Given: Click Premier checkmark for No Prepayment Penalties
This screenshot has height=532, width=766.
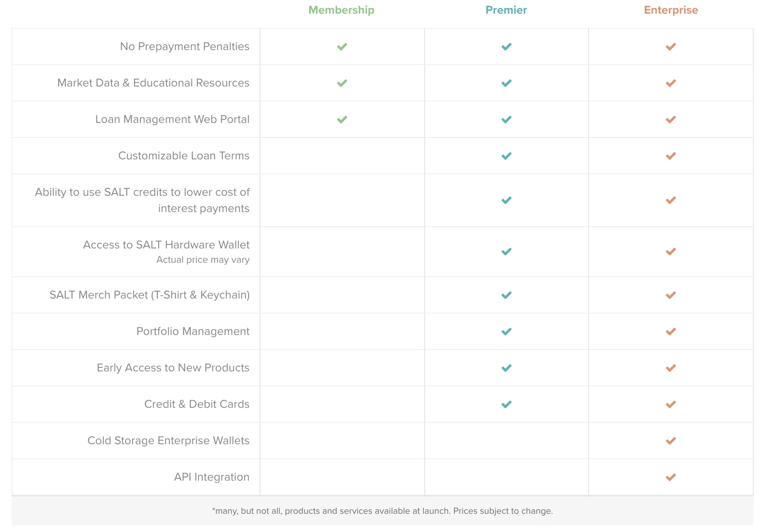Looking at the screenshot, I should point(506,47).
